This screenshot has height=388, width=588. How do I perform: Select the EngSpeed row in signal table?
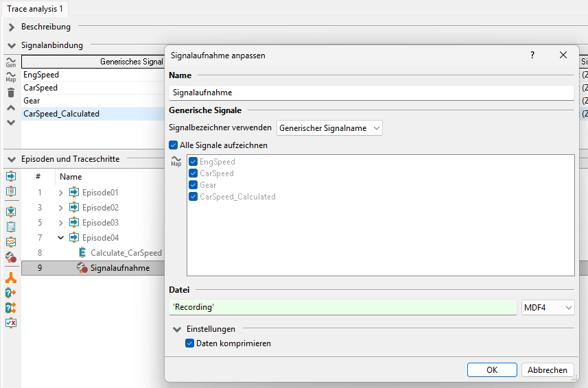coord(93,75)
